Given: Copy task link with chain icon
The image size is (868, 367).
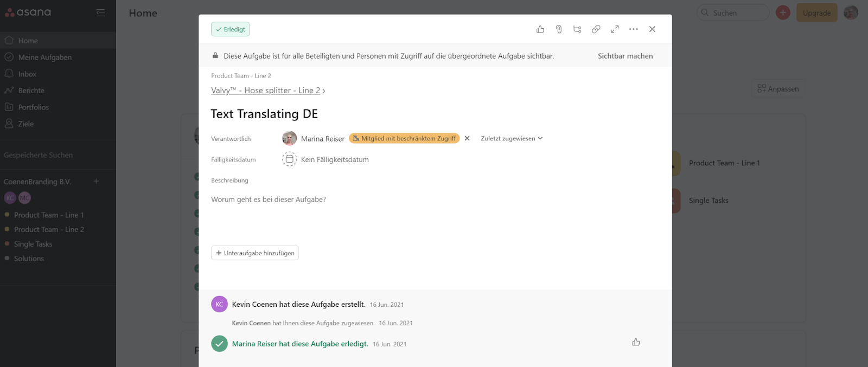Looking at the screenshot, I should coord(596,29).
